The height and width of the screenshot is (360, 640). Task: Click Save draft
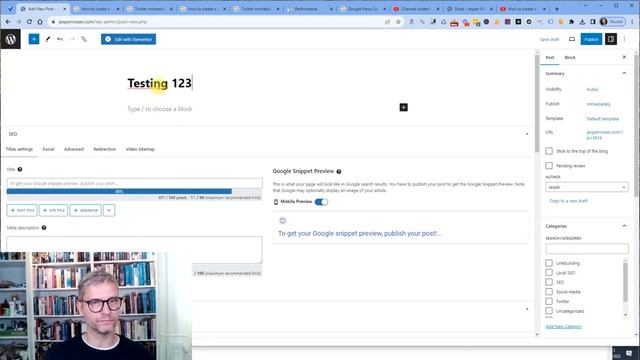[549, 39]
